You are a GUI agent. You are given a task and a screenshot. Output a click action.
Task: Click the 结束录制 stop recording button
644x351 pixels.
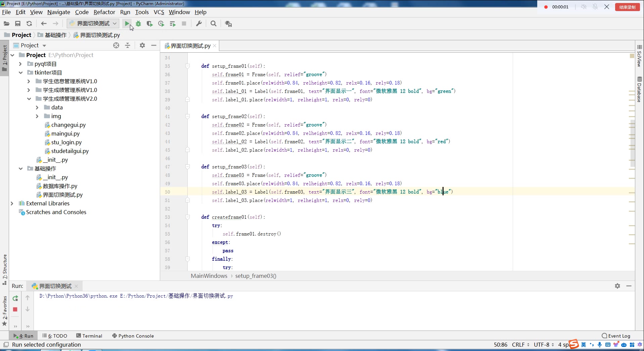(627, 7)
